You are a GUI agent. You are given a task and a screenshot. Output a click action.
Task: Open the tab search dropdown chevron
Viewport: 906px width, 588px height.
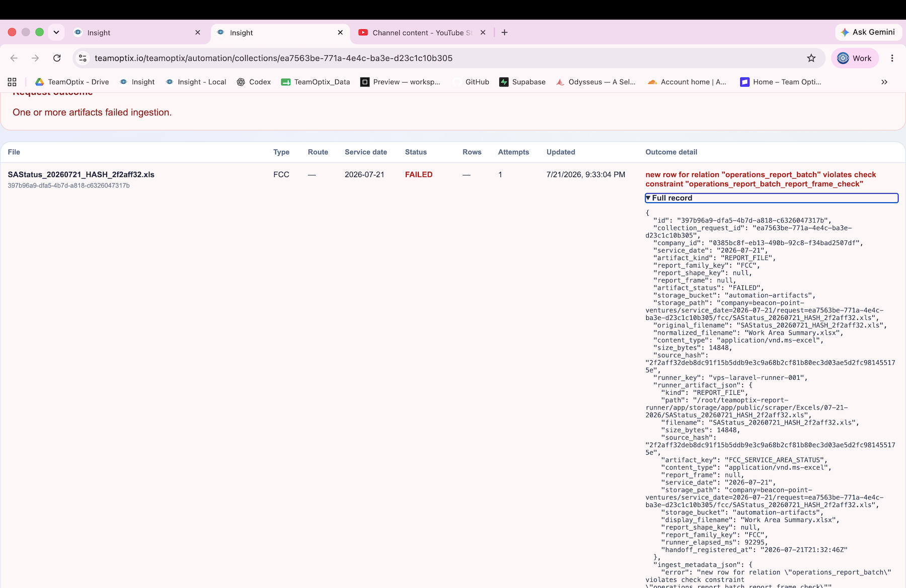click(56, 32)
